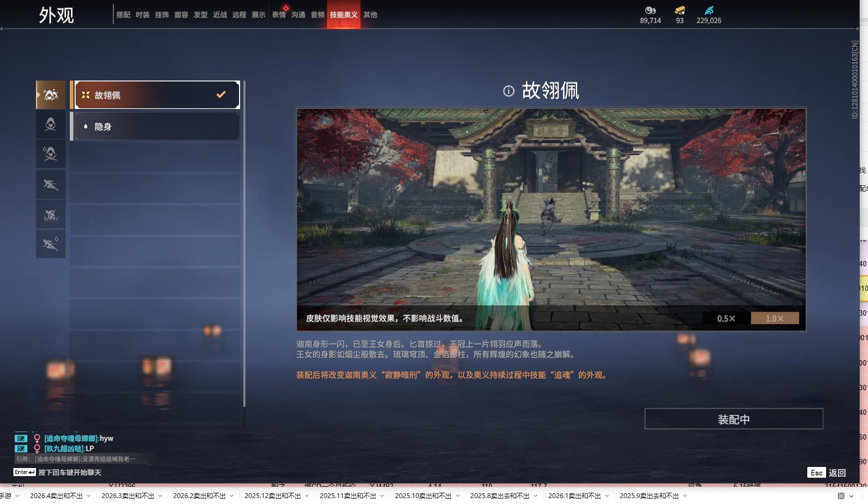Open the sparkling hooded assassin category
The width and height of the screenshot is (868, 504).
point(50,155)
